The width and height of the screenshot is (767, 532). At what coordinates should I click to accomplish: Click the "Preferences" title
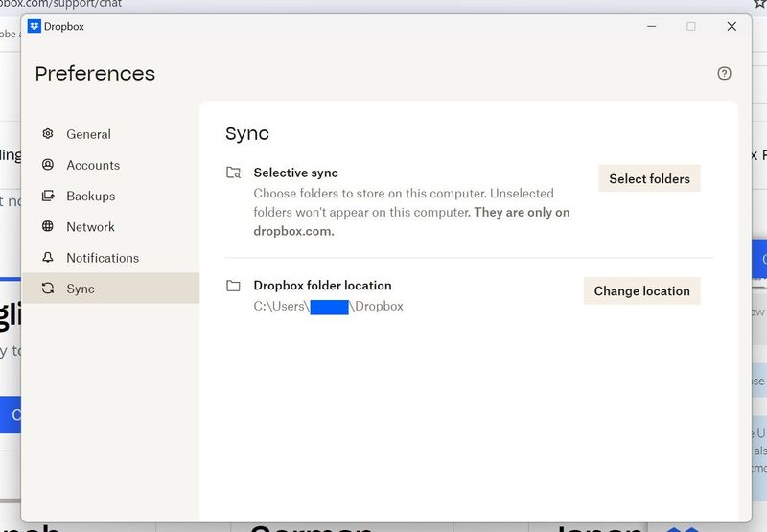(x=95, y=74)
